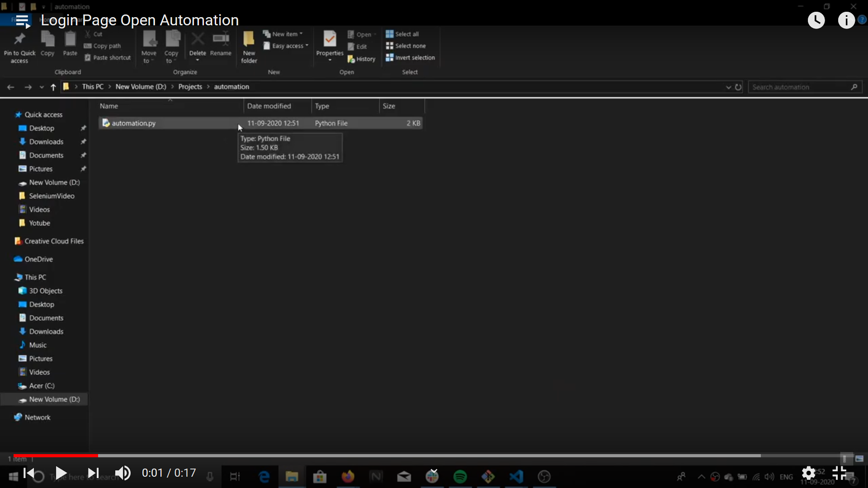Open video settings gear
Viewport: 868px width, 488px height.
tap(808, 473)
